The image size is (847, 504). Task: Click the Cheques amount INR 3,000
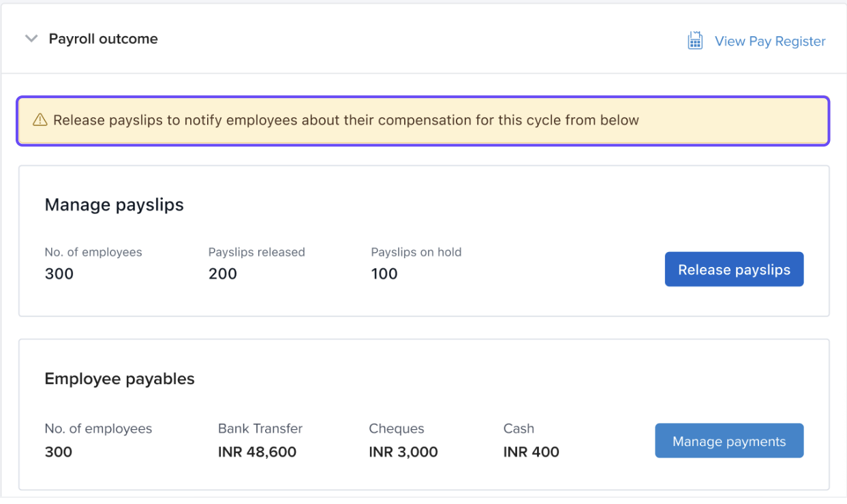pyautogui.click(x=403, y=452)
